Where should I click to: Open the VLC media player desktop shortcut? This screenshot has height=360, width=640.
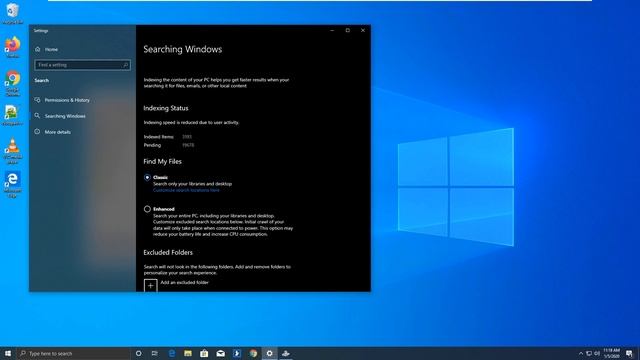[x=13, y=151]
